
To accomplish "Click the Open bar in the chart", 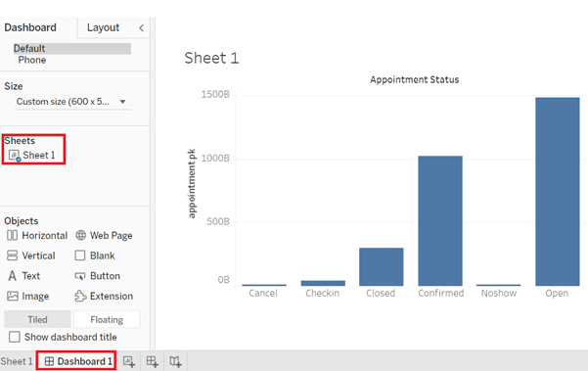I will [x=558, y=192].
